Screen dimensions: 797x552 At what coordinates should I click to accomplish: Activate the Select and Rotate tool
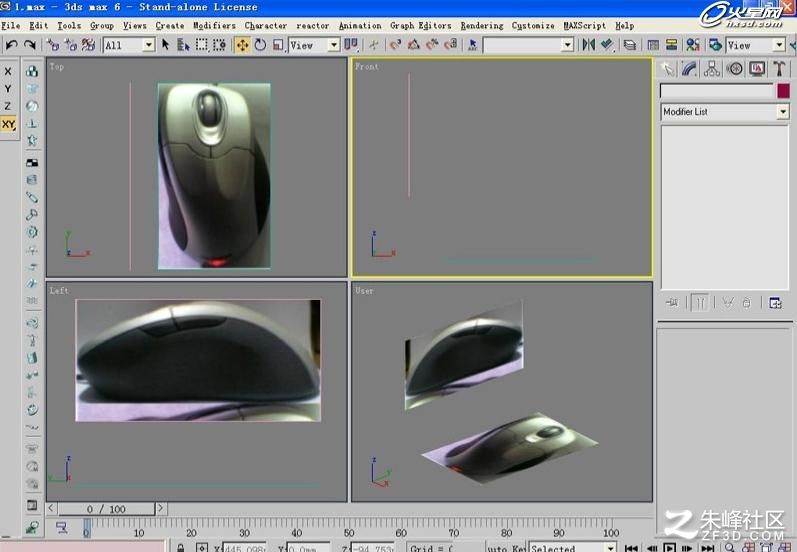click(260, 45)
